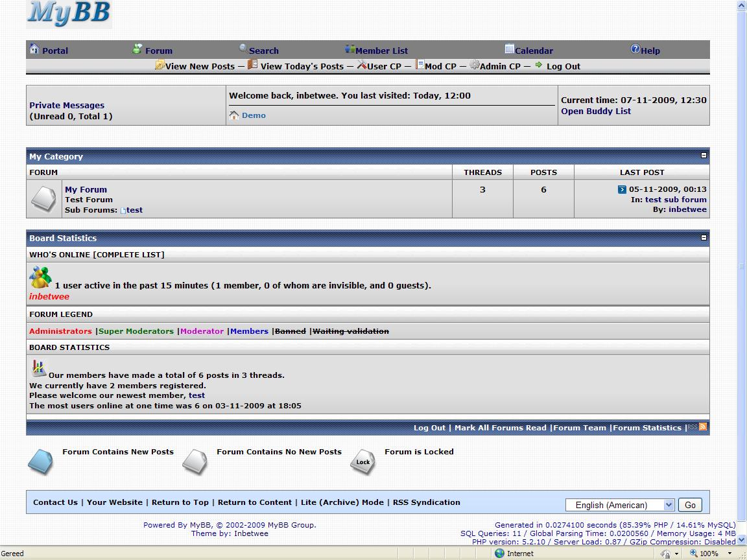Open the COMPLETE LIST of online users
Screen dimensions: 747x560
click(128, 255)
